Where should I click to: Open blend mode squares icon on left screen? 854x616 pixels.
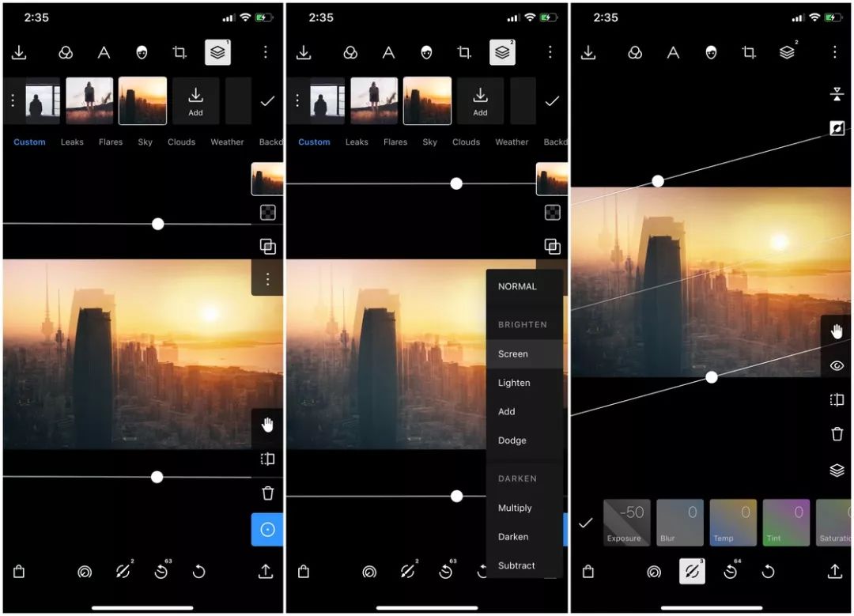(267, 247)
